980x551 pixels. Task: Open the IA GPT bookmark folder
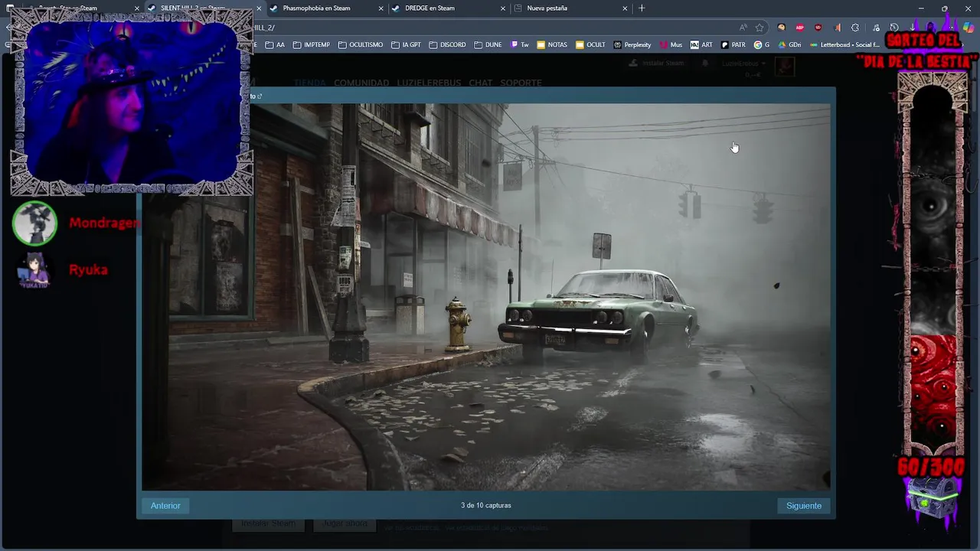click(x=405, y=45)
